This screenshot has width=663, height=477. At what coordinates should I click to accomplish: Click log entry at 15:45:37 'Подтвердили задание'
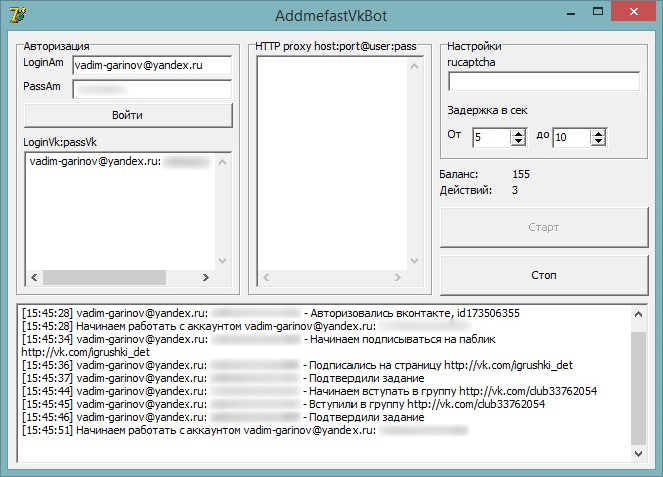[x=223, y=378]
